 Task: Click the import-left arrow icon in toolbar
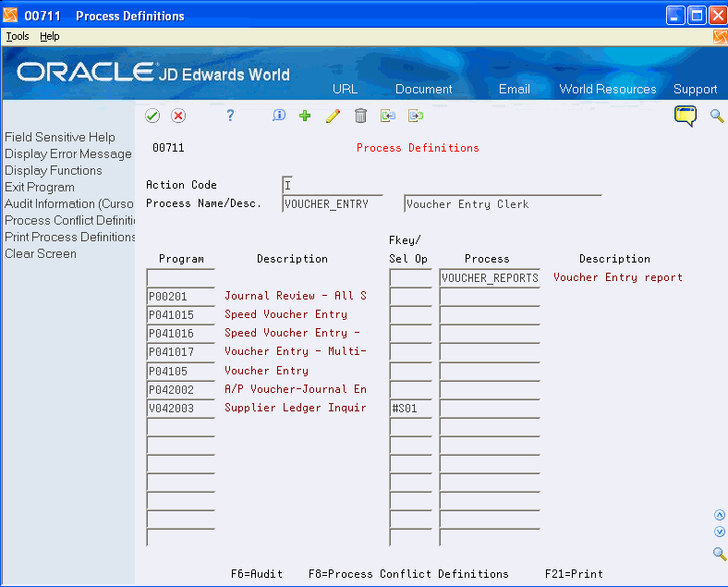point(388,116)
